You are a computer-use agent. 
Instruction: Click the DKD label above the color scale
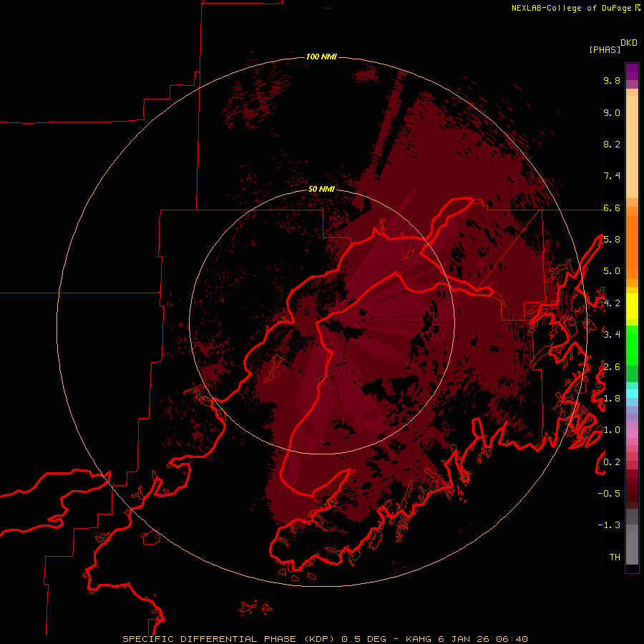[x=629, y=43]
